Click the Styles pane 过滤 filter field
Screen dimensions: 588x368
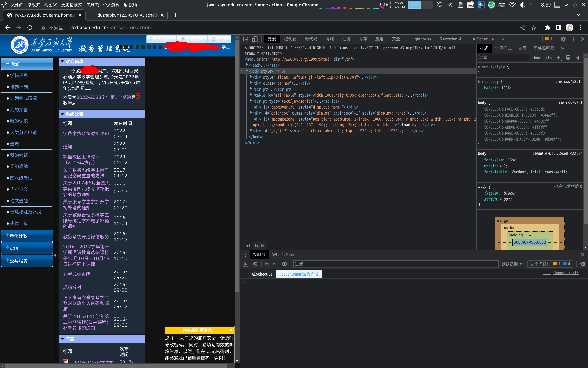(x=503, y=57)
